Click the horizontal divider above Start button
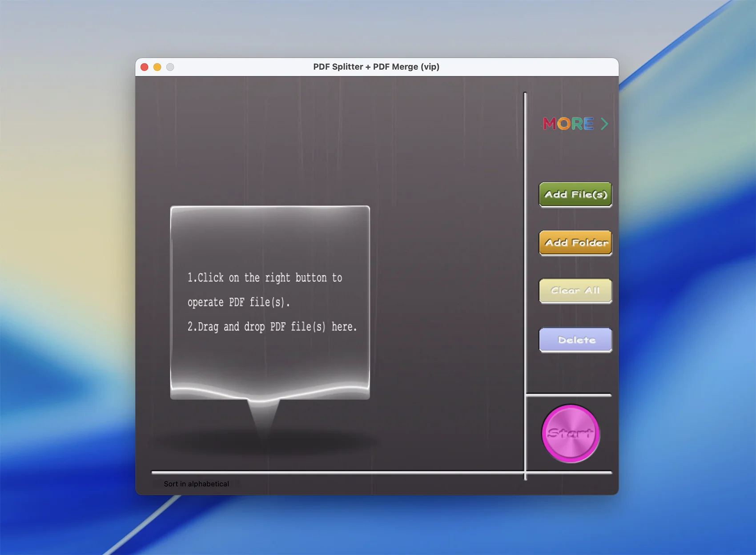 point(568,395)
